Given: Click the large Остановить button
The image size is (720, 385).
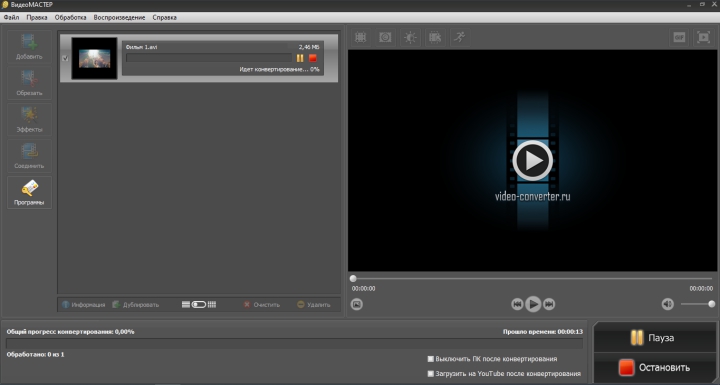Looking at the screenshot, I should [655, 368].
